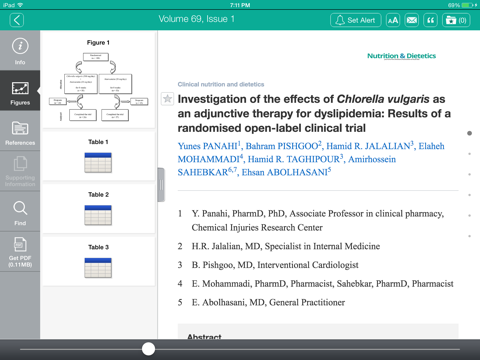
Task: Collapse the figures panel using handle
Action: [x=161, y=185]
